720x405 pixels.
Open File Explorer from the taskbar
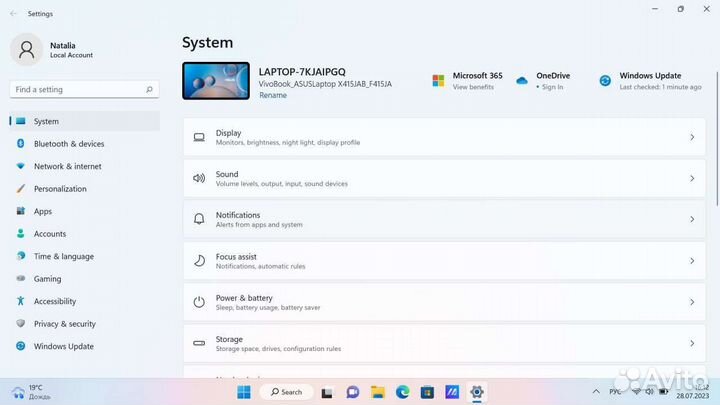tap(378, 392)
